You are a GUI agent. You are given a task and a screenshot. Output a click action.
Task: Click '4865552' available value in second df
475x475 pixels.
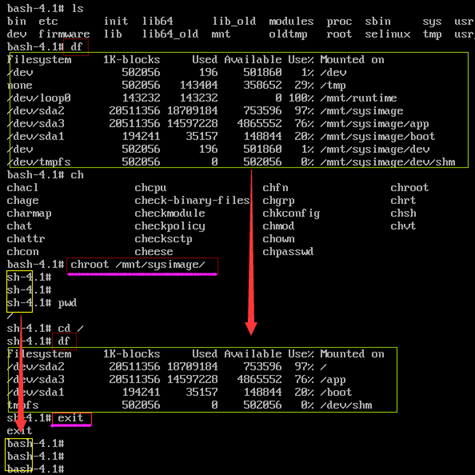[x=259, y=380]
